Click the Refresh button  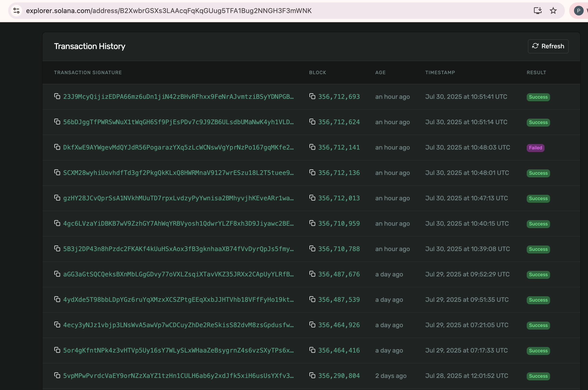548,46
